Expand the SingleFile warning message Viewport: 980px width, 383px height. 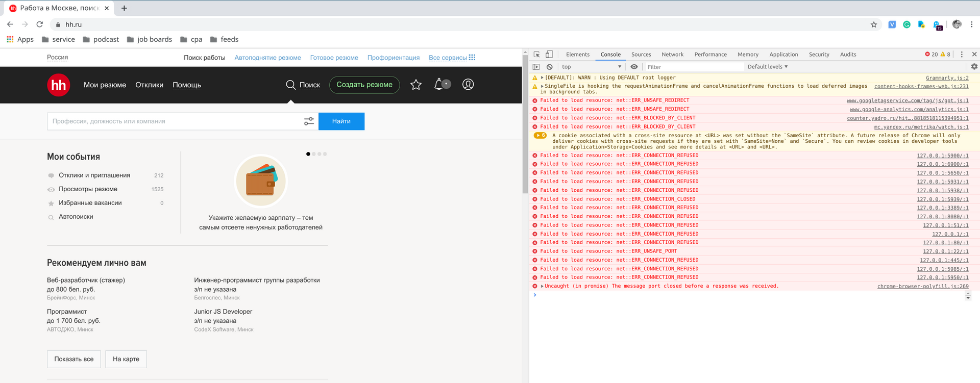tap(543, 86)
